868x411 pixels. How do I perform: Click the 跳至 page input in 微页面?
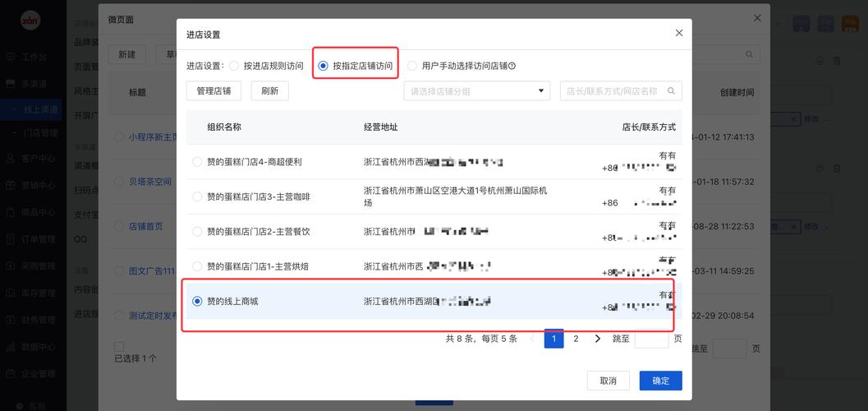click(x=729, y=349)
